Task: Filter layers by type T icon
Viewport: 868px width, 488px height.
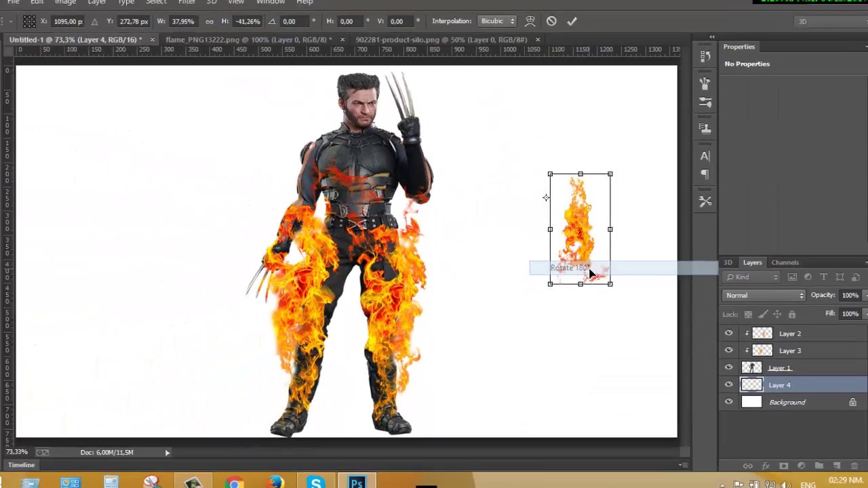Action: pos(823,277)
